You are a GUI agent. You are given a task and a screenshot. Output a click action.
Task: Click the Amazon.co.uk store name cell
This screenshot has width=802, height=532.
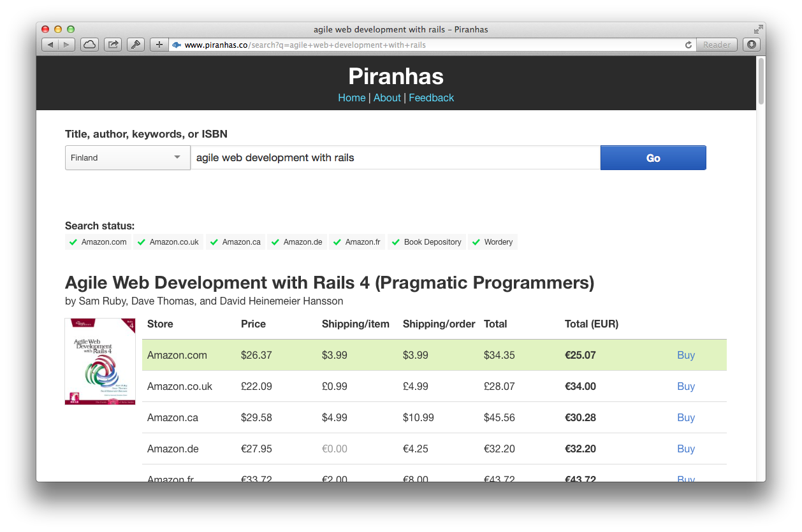[180, 386]
